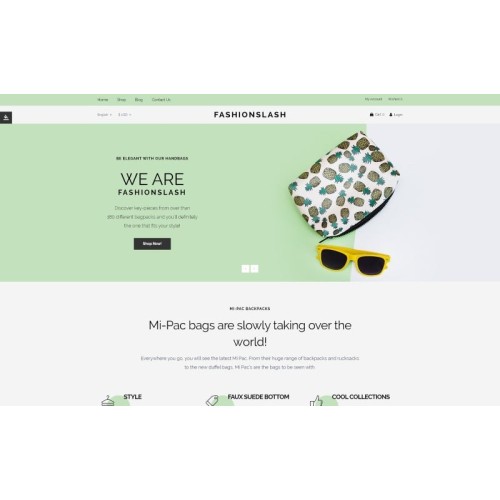This screenshot has height=500, width=500.
Task: Open the shopping cart icon
Action: click(x=372, y=115)
